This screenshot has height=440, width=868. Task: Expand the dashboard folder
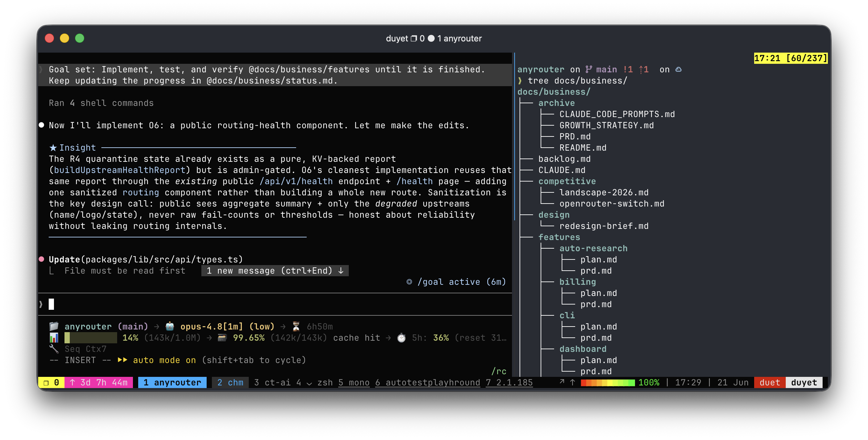point(583,349)
